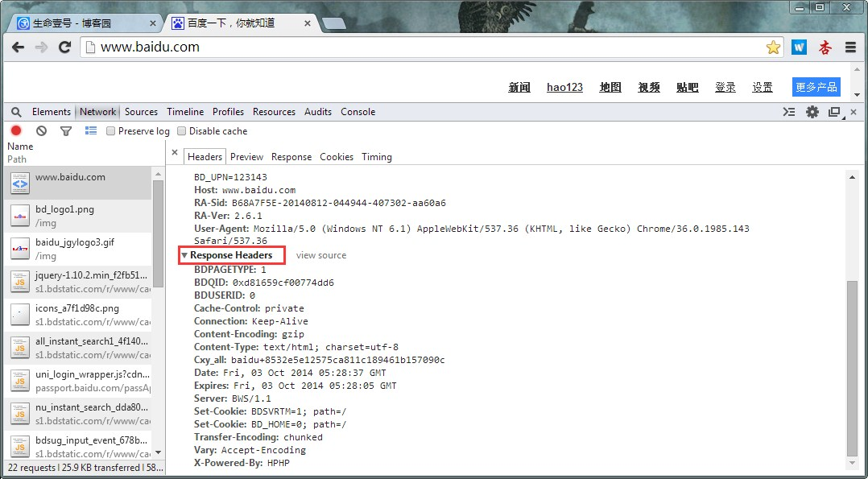Viewport: 868px width, 479px height.
Task: Select the uni_login_wrapper.js request row
Action: click(78, 381)
